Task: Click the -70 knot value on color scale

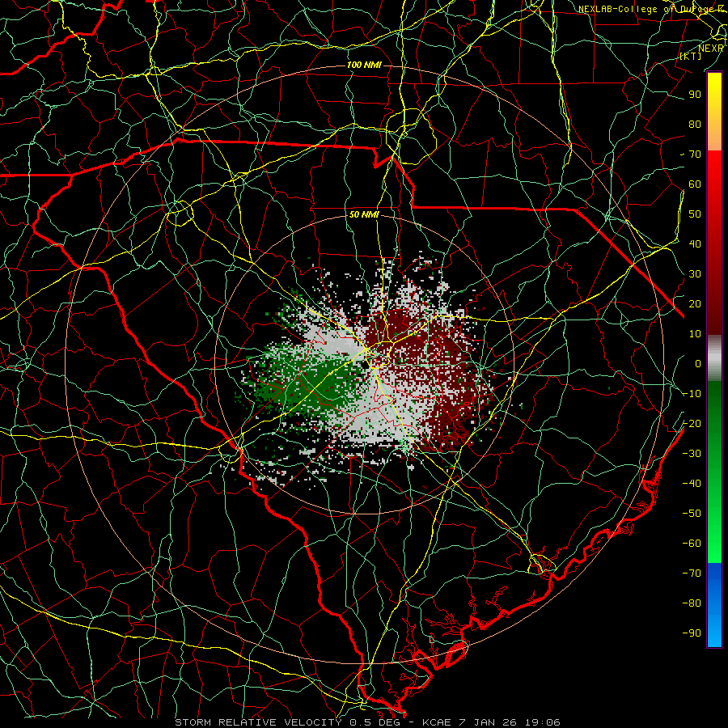Action: tap(692, 574)
